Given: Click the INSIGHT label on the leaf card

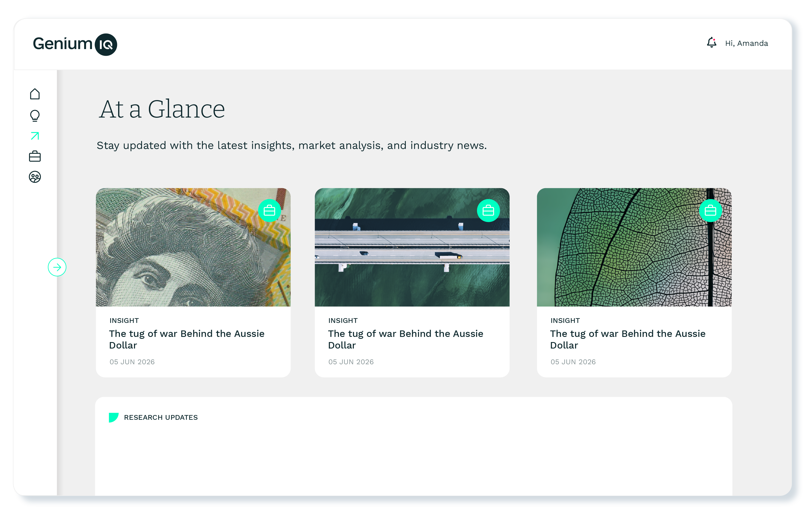Looking at the screenshot, I should [x=565, y=321].
